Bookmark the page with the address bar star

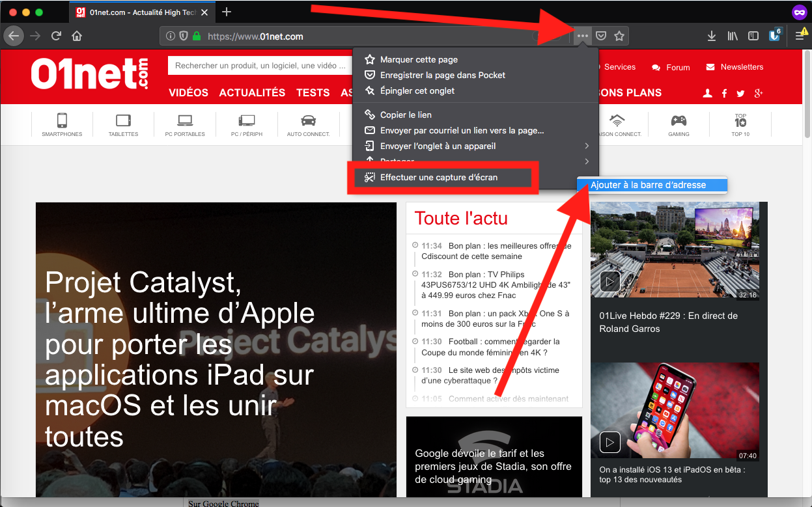(x=619, y=36)
